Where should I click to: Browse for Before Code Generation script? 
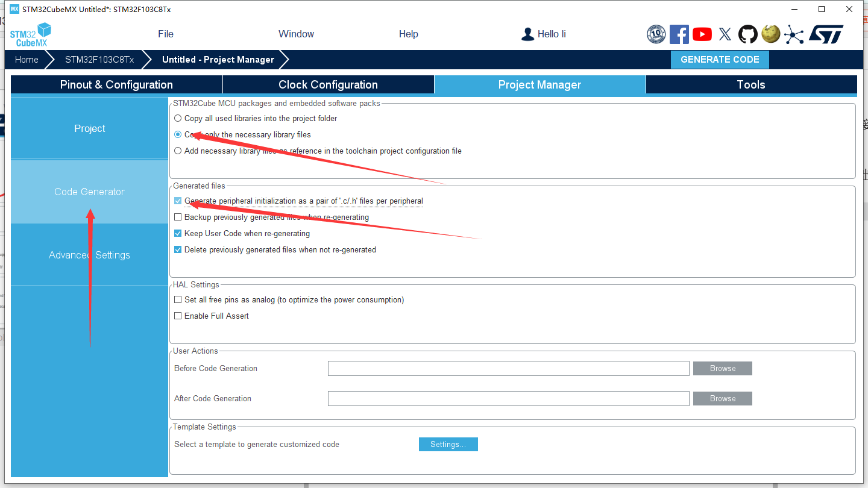(723, 369)
